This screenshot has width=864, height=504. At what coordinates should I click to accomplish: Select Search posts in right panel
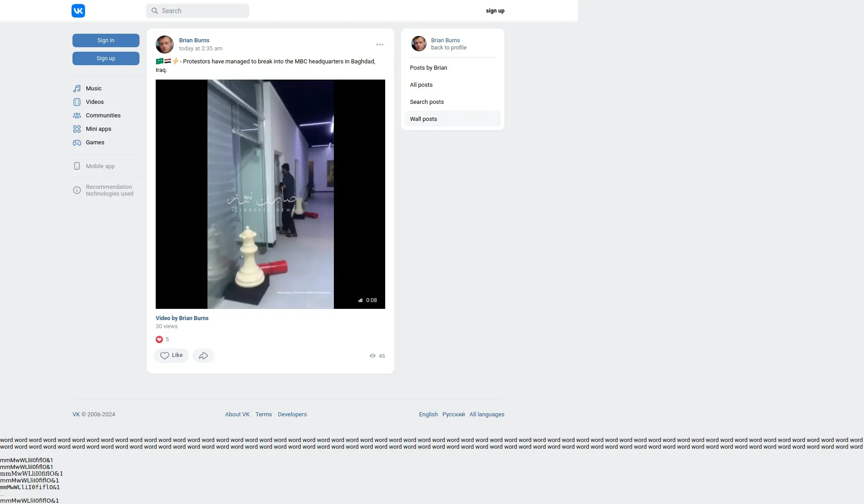[427, 102]
